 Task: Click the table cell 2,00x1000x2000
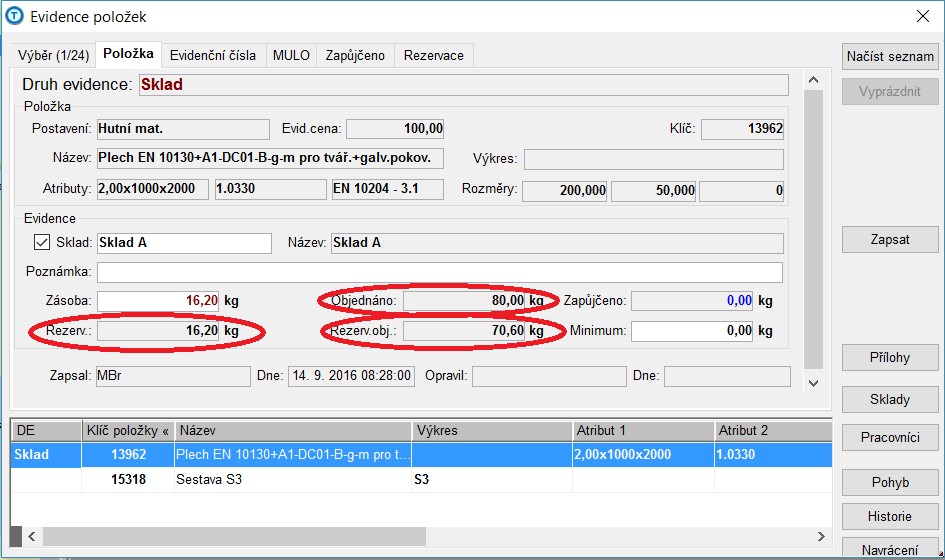pos(643,455)
